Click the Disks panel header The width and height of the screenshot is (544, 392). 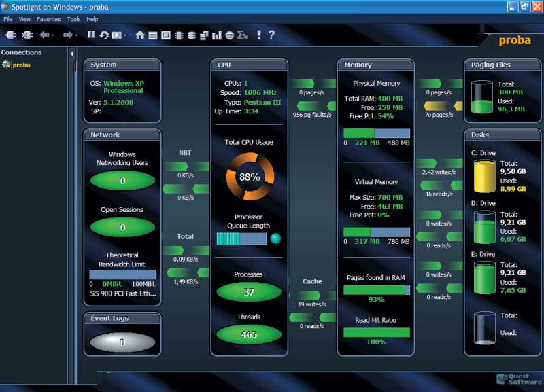point(503,135)
